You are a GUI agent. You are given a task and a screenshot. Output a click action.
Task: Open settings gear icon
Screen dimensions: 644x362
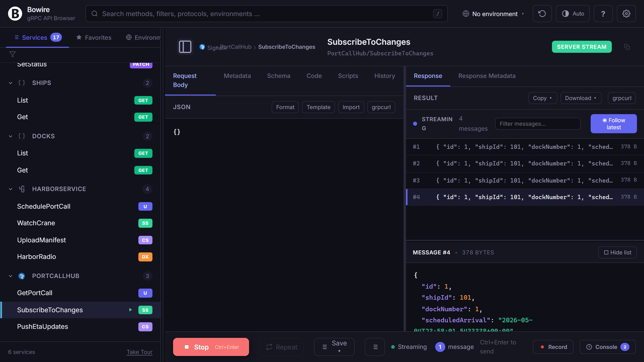626,14
